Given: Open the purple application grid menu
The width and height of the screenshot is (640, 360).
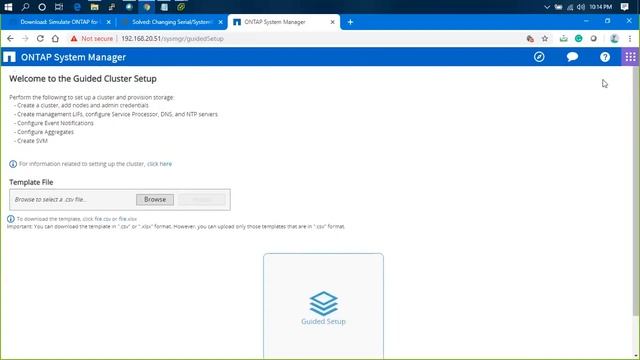Looking at the screenshot, I should [x=630, y=57].
